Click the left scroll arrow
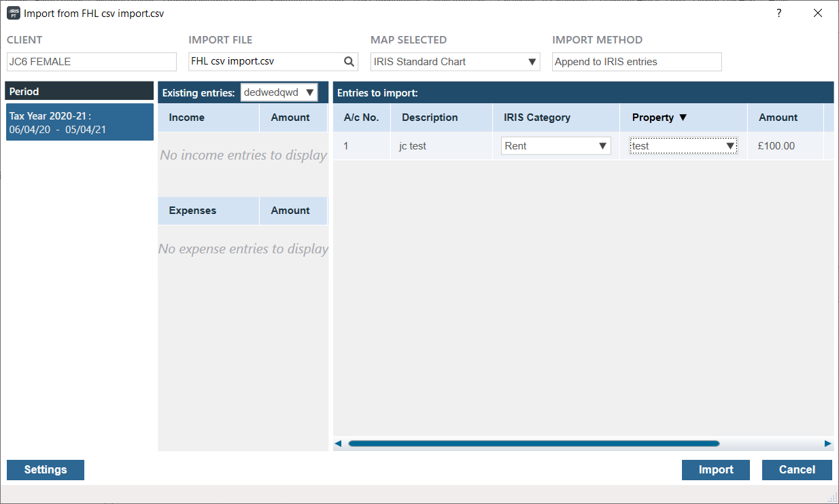Viewport: 839px width, 504px height. point(339,444)
